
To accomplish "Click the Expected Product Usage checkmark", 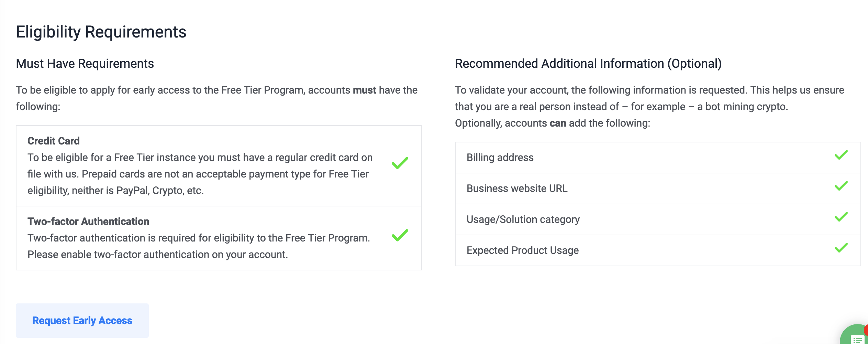I will pyautogui.click(x=841, y=248).
